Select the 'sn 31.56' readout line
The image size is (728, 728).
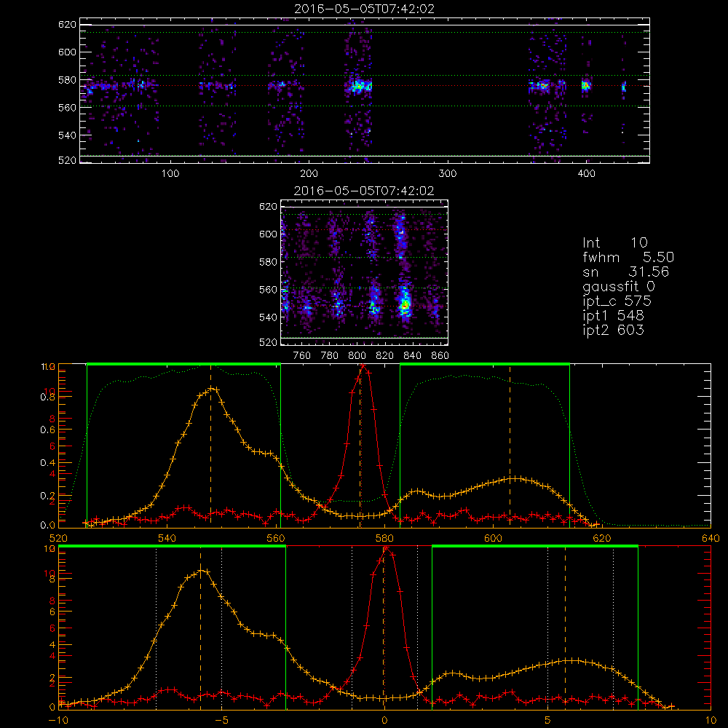click(625, 272)
